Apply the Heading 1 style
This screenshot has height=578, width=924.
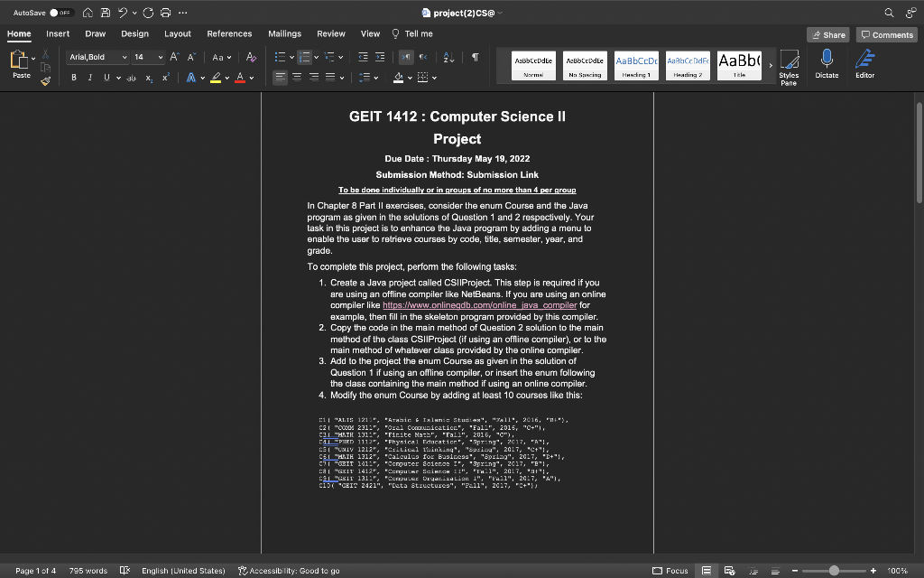pos(636,65)
